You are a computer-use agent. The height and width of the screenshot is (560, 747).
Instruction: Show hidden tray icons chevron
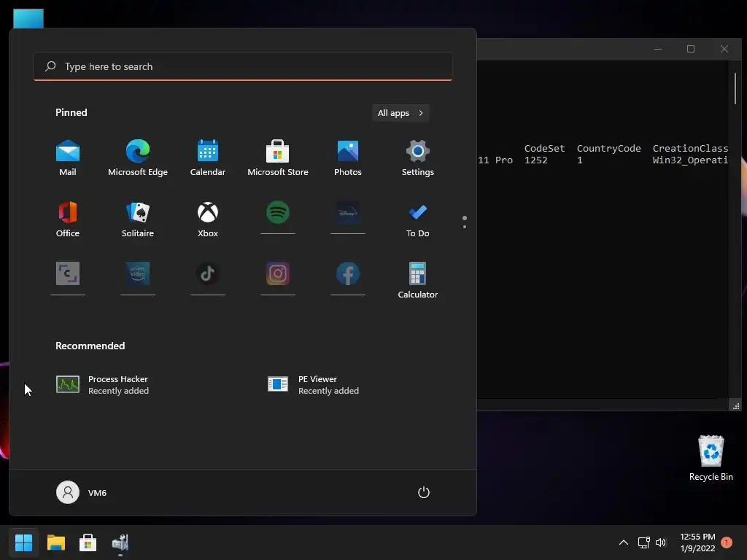[623, 542]
